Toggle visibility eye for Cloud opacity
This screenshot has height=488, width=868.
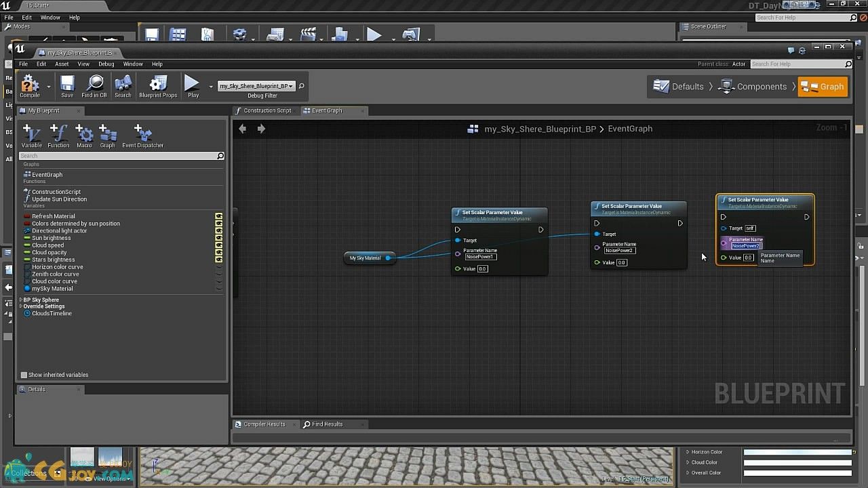tap(219, 252)
